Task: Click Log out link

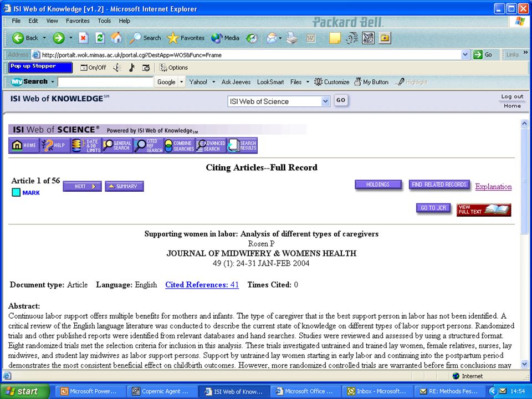Action: point(512,96)
